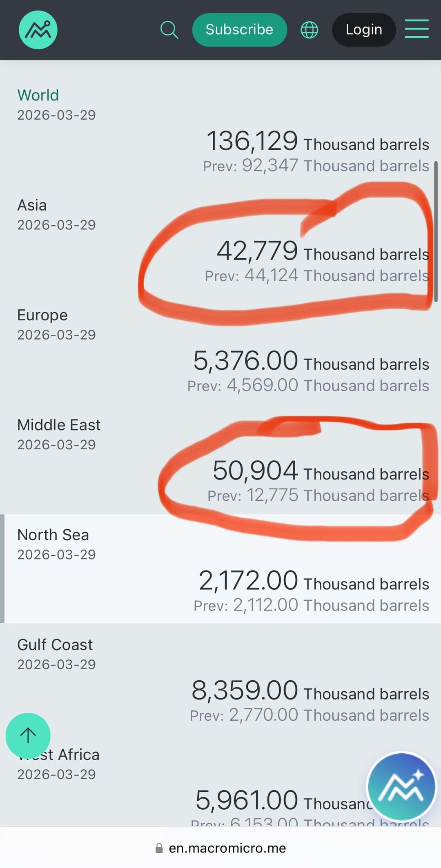This screenshot has height=868, width=441.
Task: Select the Middle East region row
Action: pyautogui.click(x=59, y=425)
